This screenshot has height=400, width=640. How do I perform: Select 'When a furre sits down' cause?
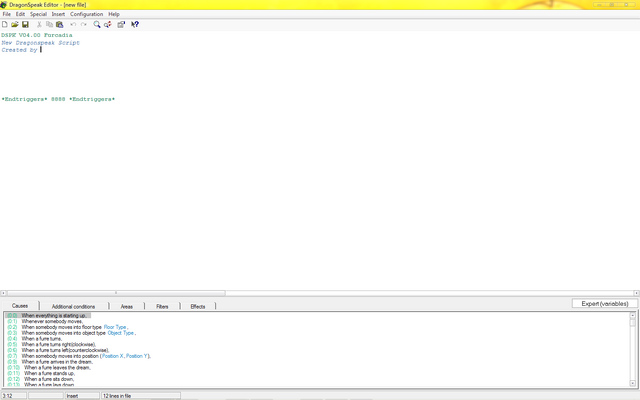point(41,379)
